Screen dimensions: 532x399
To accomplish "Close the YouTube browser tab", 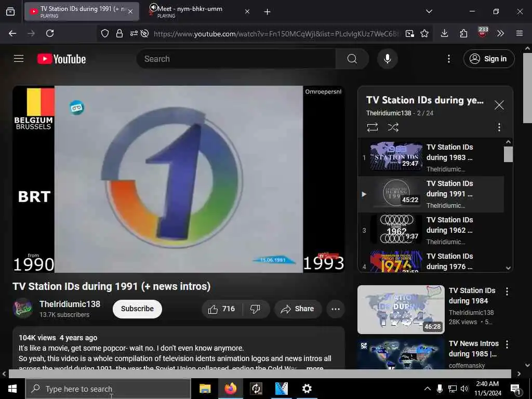I will (x=130, y=11).
